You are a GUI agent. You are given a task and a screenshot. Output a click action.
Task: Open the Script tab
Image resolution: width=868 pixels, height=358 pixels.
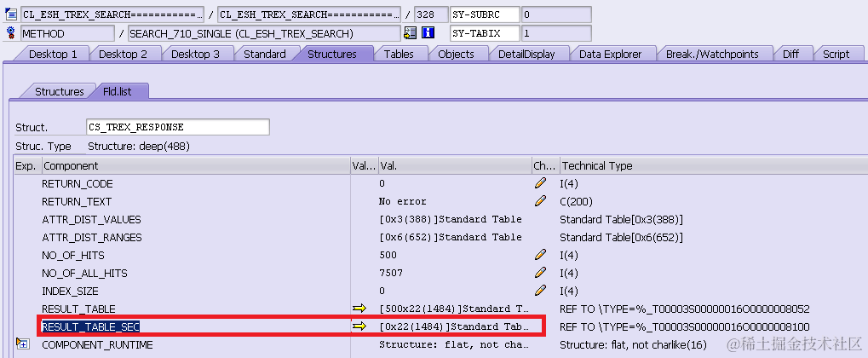[x=836, y=55]
